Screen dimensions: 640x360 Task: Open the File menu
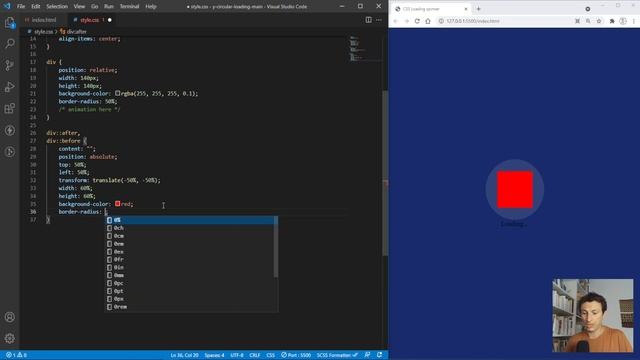click(21, 7)
